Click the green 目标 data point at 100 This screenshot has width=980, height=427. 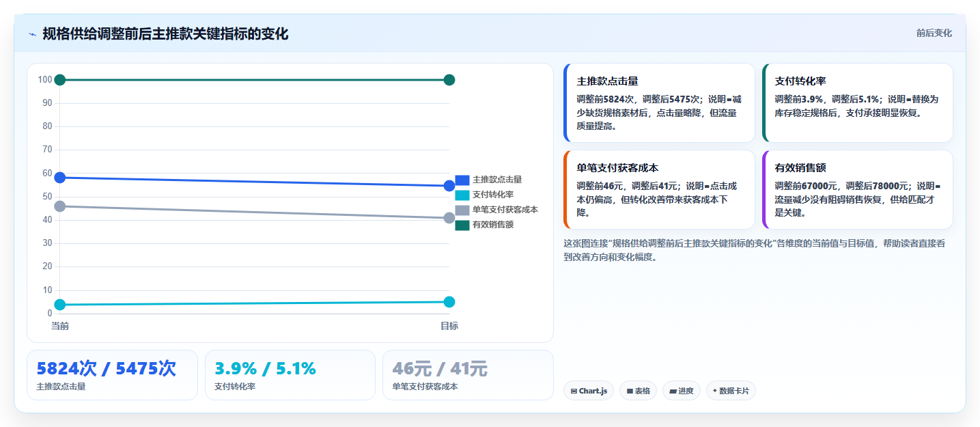point(449,80)
